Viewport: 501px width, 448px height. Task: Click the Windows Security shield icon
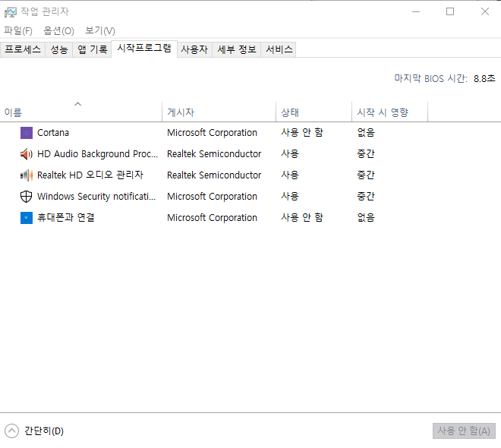click(x=27, y=197)
